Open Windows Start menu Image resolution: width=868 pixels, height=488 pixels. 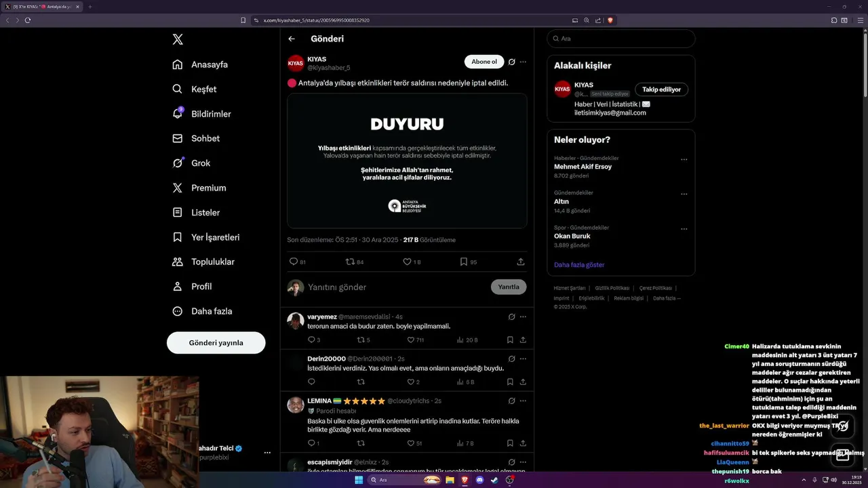(359, 480)
